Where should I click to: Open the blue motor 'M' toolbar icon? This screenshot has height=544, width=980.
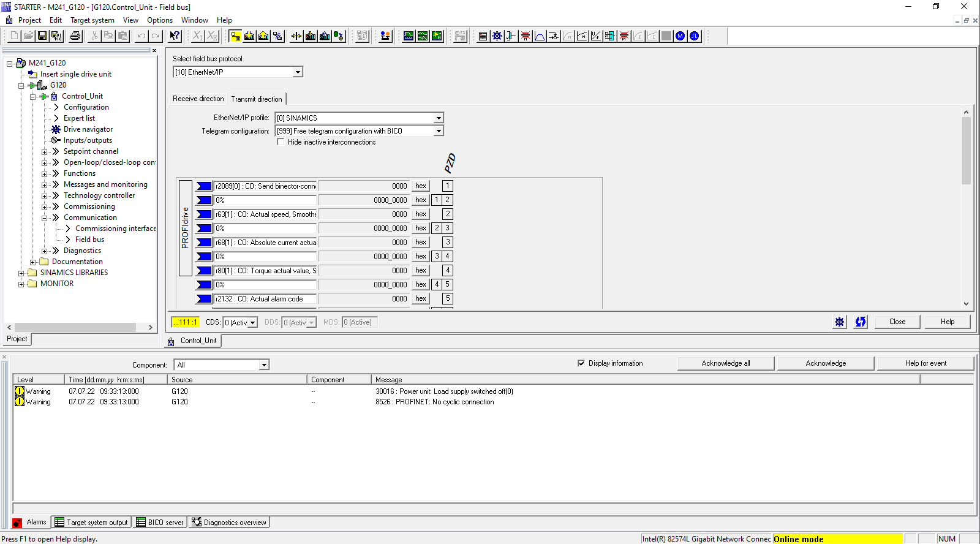[680, 36]
